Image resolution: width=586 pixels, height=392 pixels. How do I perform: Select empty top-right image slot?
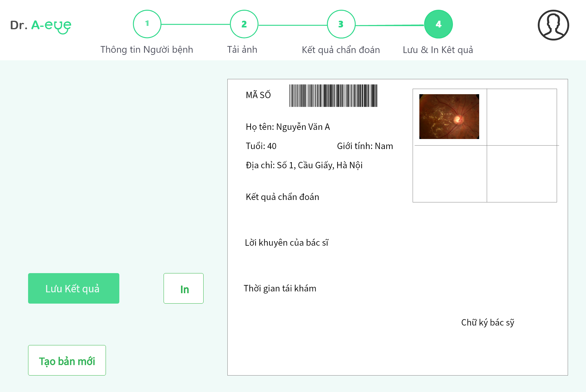[522, 117]
